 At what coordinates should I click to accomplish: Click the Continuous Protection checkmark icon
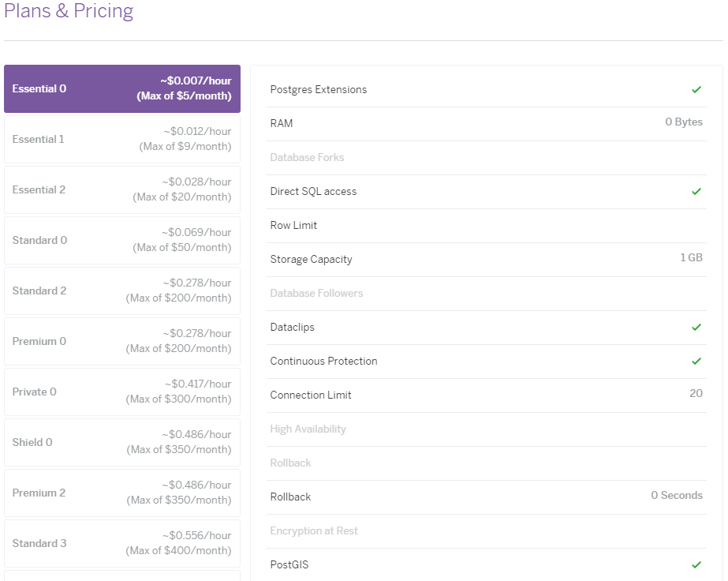point(696,361)
